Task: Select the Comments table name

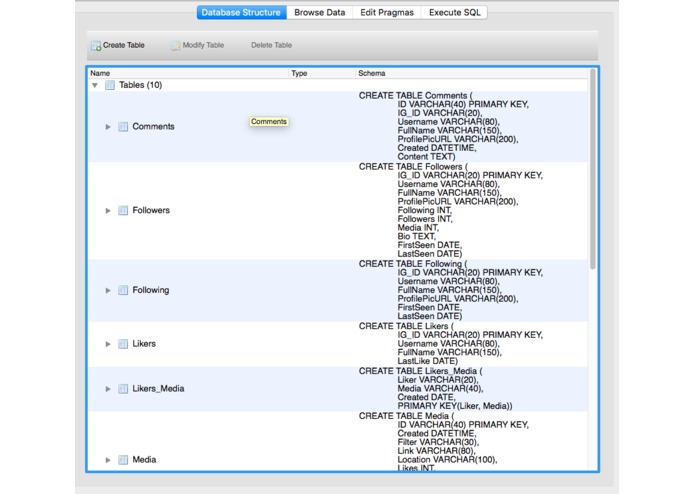Action: coord(153,127)
